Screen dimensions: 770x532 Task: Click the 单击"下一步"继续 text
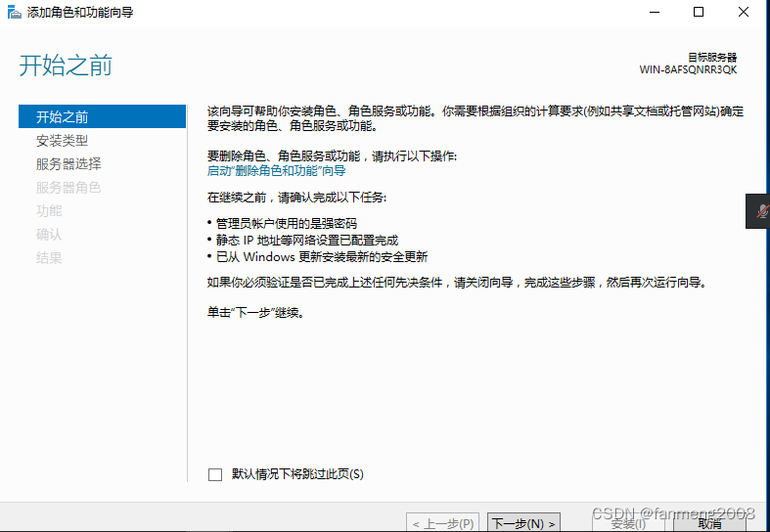pyautogui.click(x=255, y=312)
